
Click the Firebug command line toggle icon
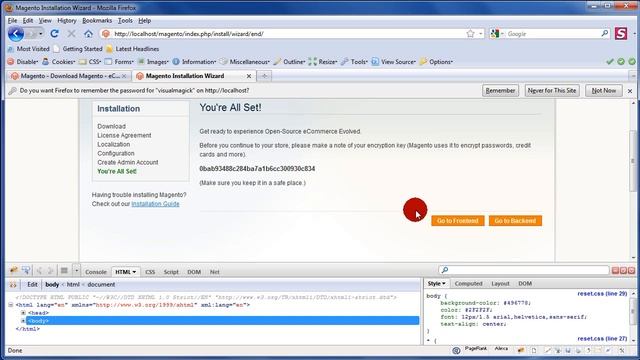pos(64,271)
